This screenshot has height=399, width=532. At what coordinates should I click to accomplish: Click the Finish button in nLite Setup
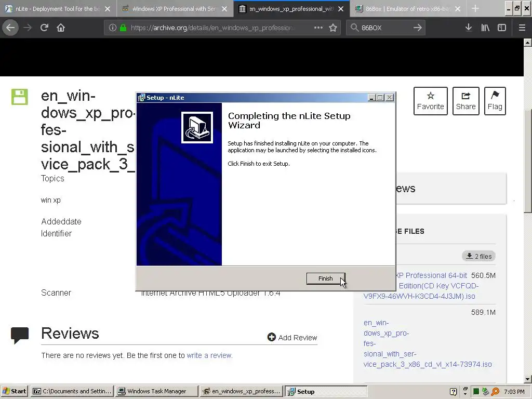point(325,278)
